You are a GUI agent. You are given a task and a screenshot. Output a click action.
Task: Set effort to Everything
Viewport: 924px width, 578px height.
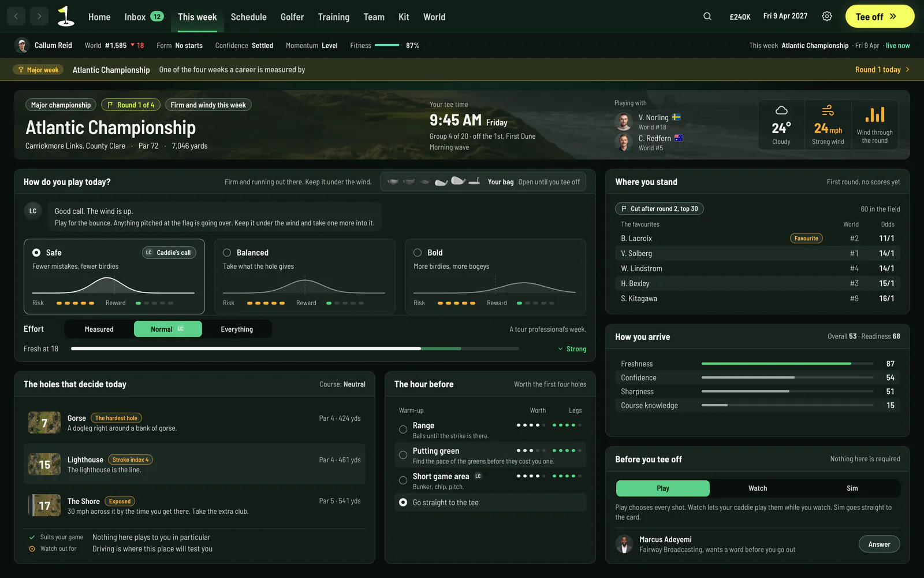(237, 329)
